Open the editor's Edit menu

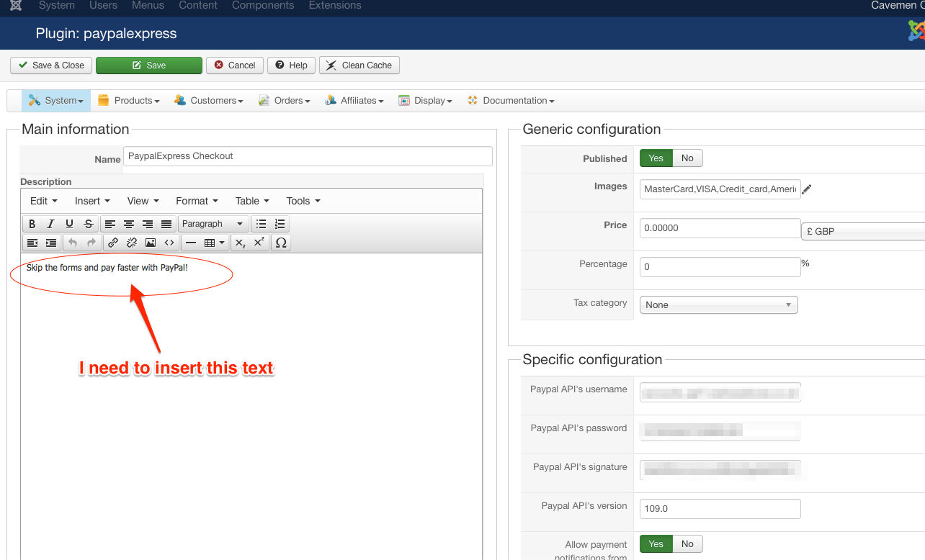click(43, 201)
